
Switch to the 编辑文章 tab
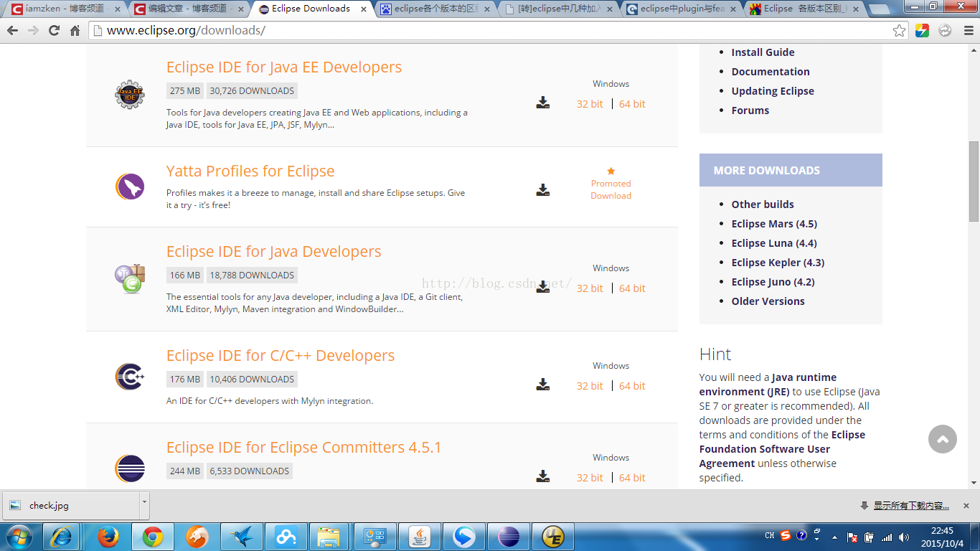[188, 9]
